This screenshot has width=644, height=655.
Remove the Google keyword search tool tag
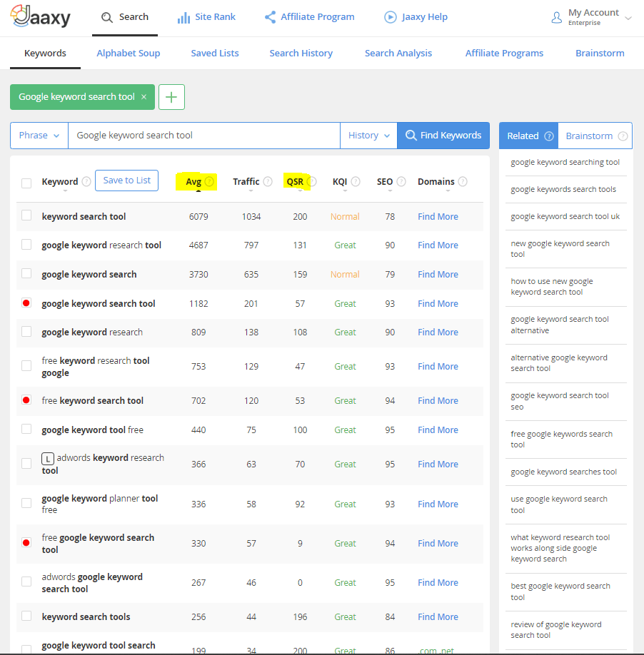point(144,97)
